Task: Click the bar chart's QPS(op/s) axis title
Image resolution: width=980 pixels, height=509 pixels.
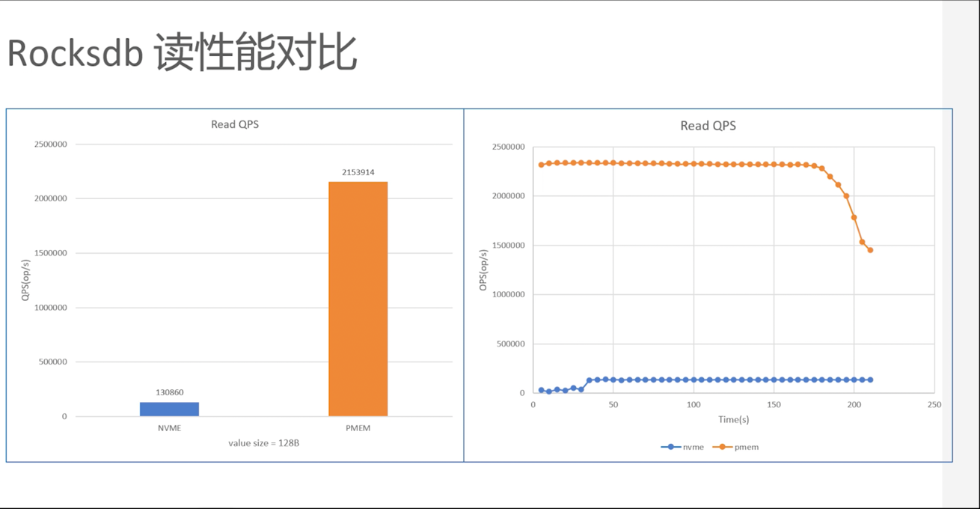Action: 26,281
